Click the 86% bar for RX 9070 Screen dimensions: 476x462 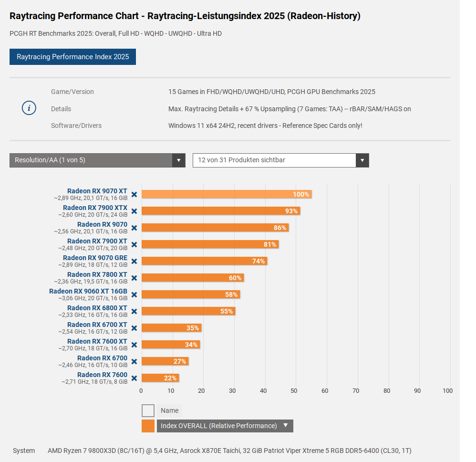[x=215, y=228]
